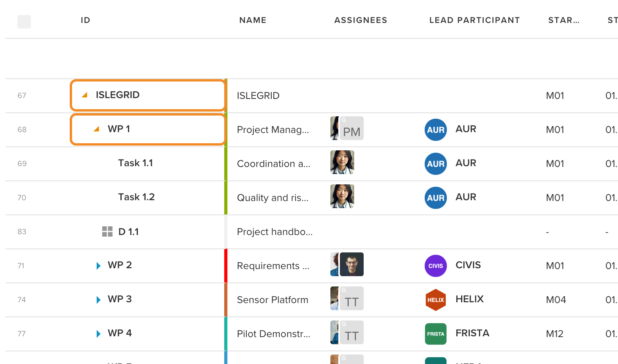The image size is (618, 364).
Task: Open the 'Requirements ...' name cell
Action: tap(273, 266)
